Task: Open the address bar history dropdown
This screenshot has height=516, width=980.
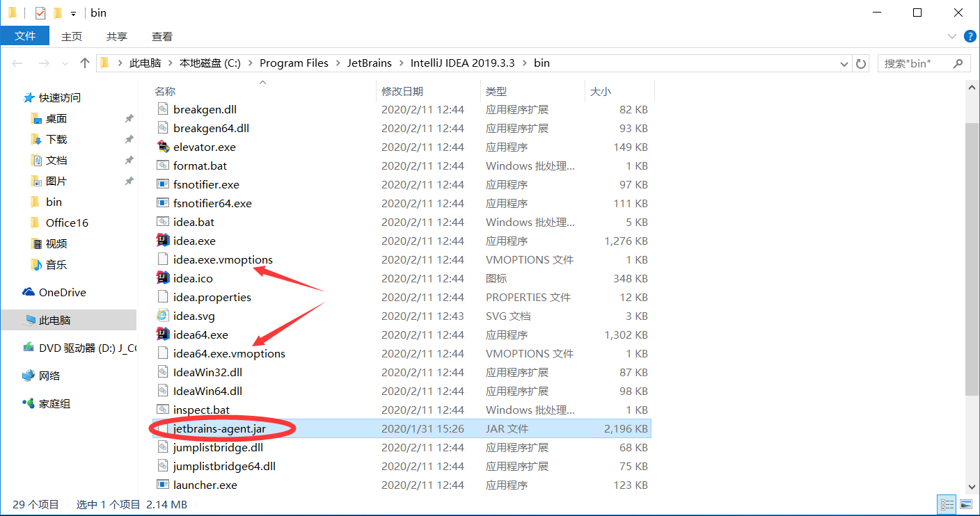Action: click(x=844, y=63)
